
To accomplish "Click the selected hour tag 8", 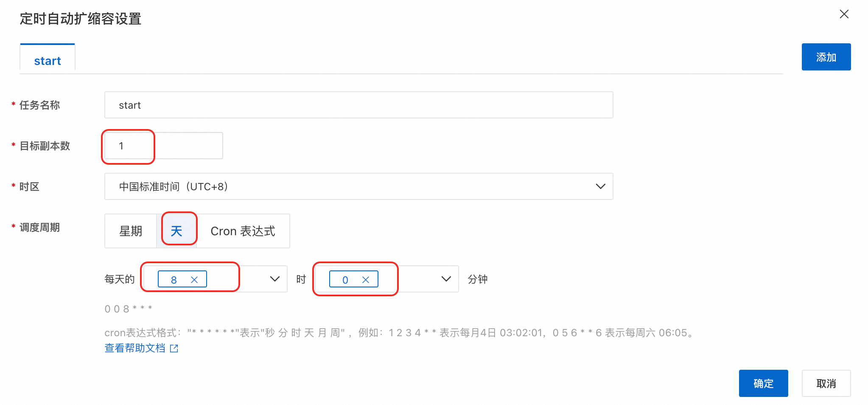I will (174, 280).
